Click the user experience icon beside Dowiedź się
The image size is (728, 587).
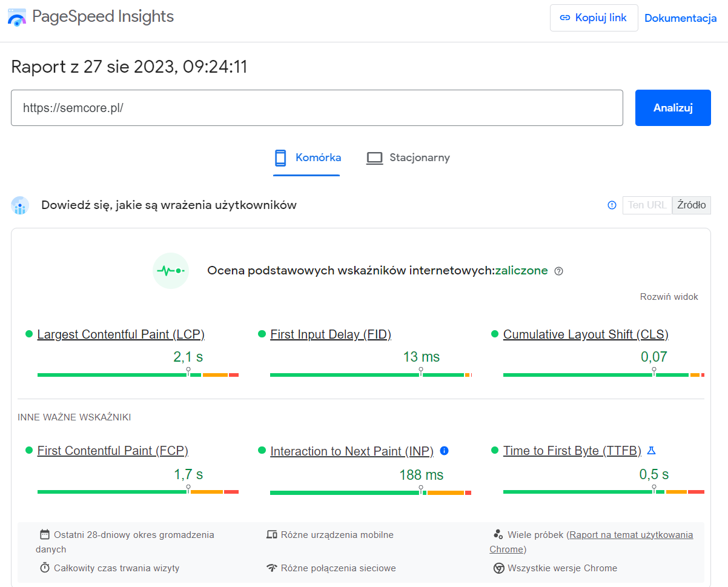21,205
